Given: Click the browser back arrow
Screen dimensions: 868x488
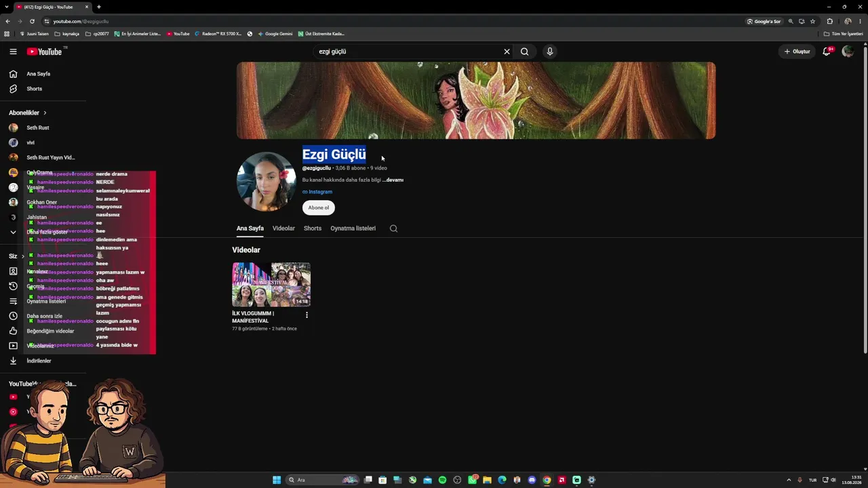Looking at the screenshot, I should (7, 21).
